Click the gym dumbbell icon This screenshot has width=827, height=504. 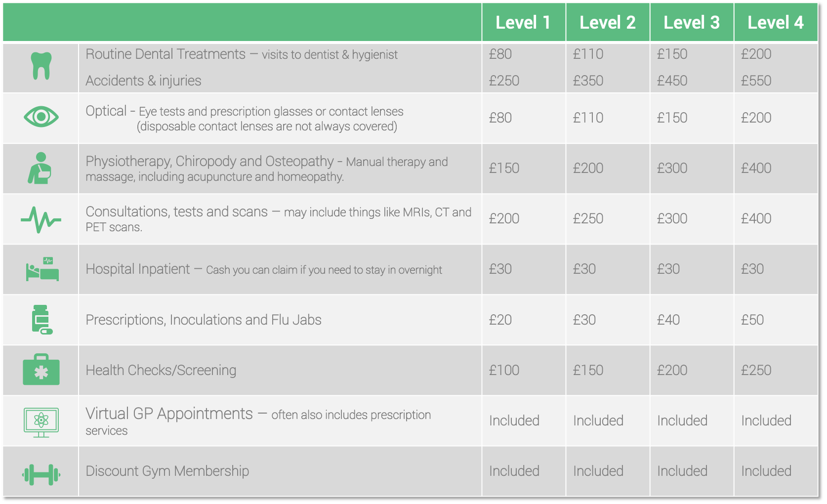click(x=41, y=474)
